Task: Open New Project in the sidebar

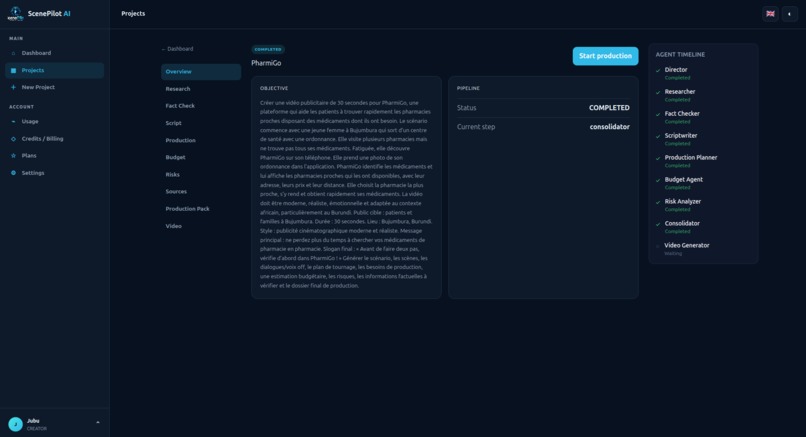Action: pyautogui.click(x=54, y=87)
